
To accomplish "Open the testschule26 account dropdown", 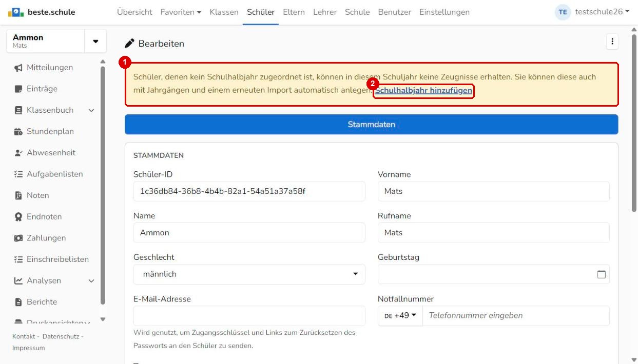I will [x=602, y=12].
